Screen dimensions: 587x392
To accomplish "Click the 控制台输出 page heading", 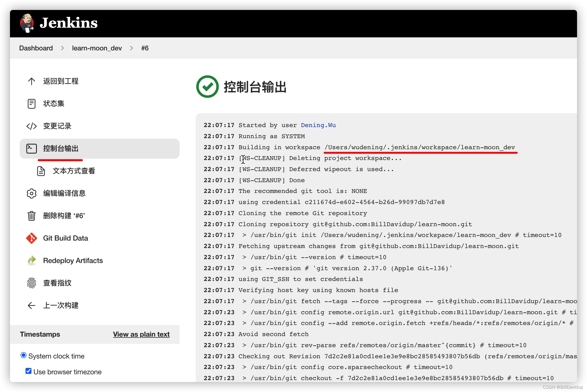I will 255,87.
